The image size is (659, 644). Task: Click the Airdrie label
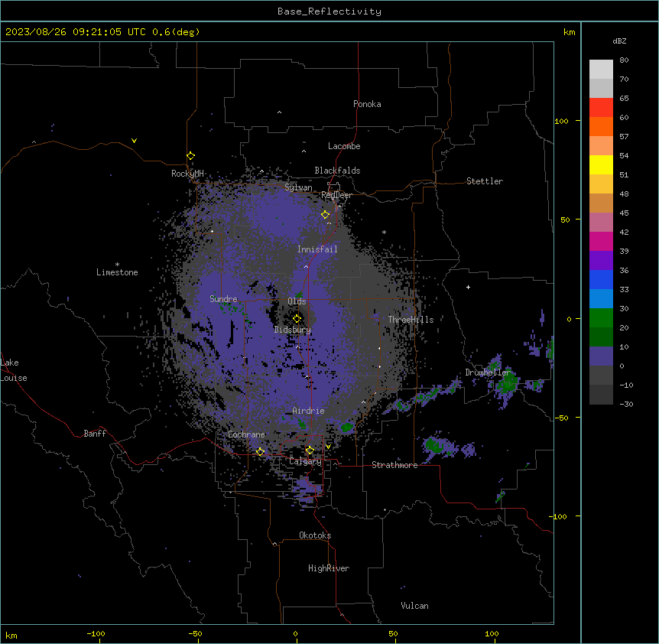(308, 411)
